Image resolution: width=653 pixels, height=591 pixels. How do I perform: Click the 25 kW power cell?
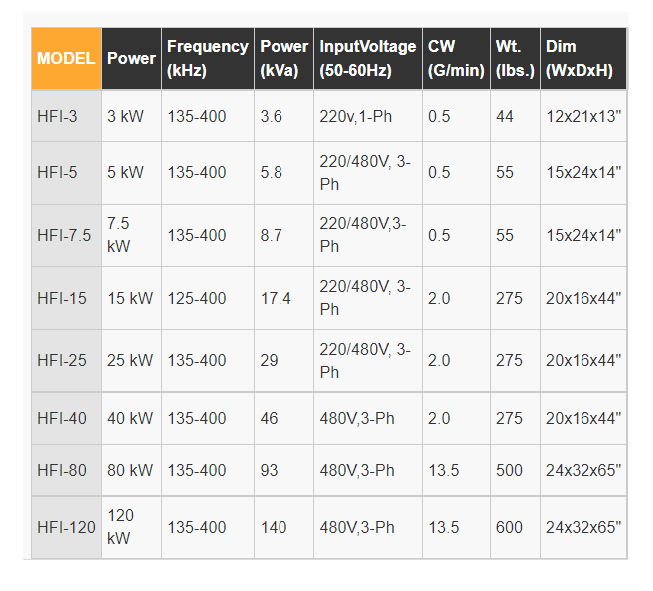(x=131, y=360)
